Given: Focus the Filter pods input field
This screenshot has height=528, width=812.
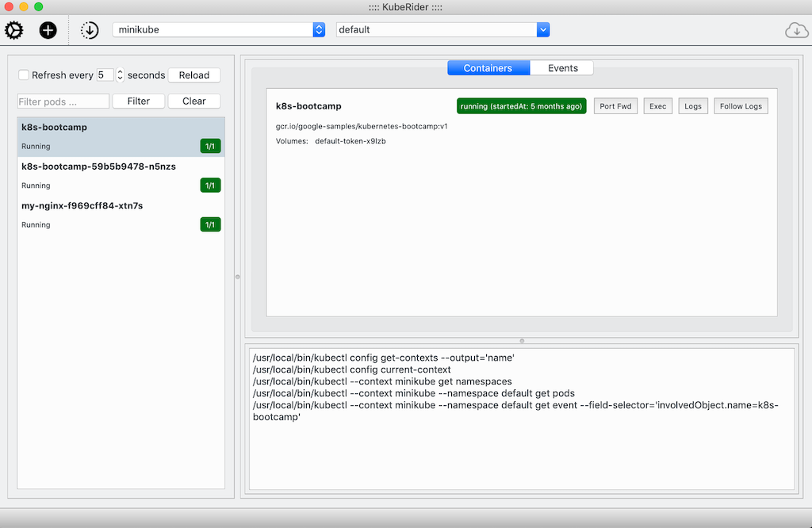Looking at the screenshot, I should coord(63,101).
